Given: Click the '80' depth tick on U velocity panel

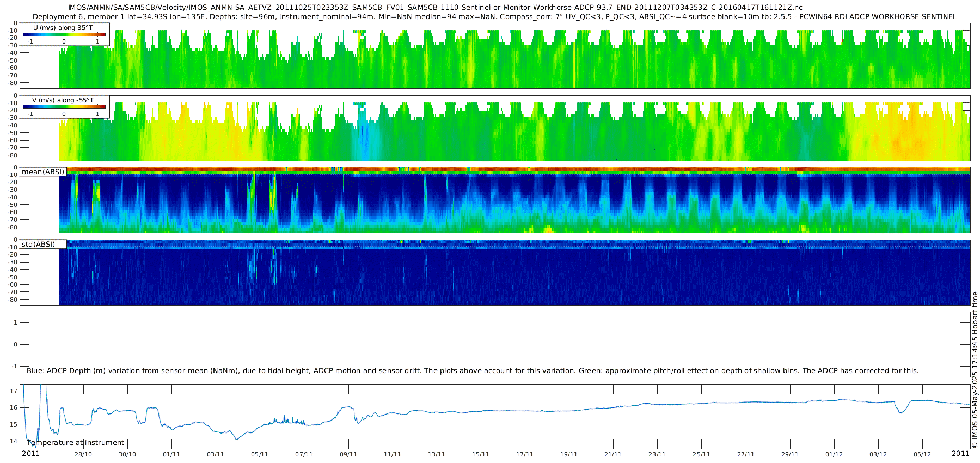Looking at the screenshot, I should (14, 83).
